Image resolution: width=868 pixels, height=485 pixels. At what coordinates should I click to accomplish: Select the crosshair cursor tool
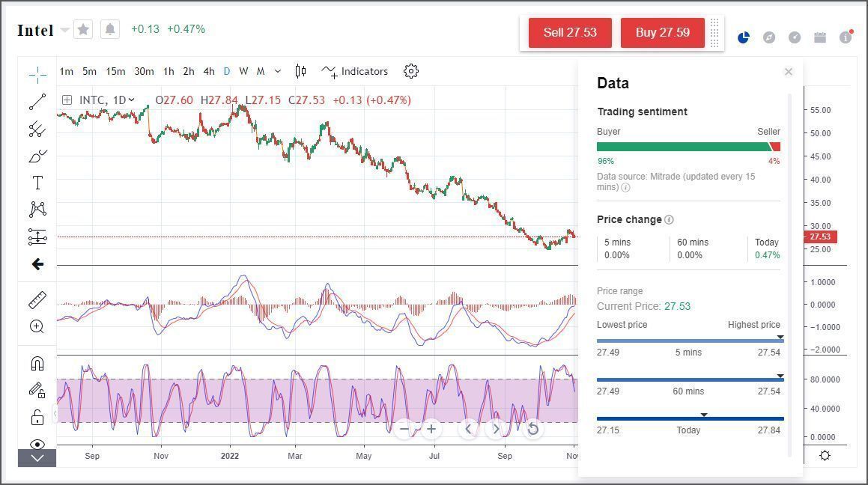tap(36, 75)
